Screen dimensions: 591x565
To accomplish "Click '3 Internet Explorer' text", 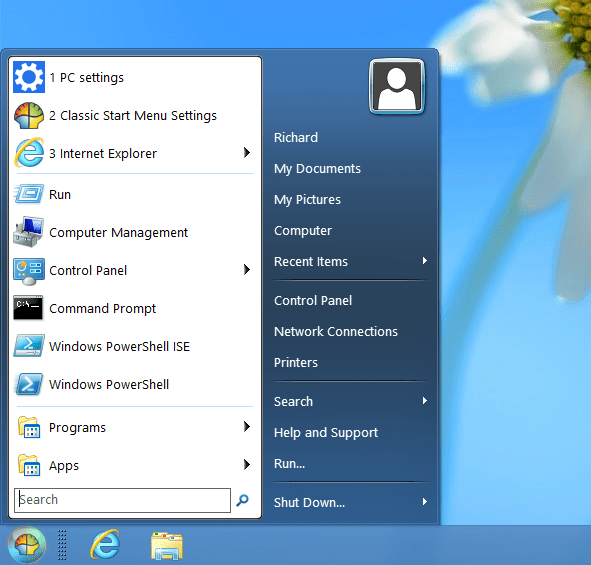I will click(103, 154).
